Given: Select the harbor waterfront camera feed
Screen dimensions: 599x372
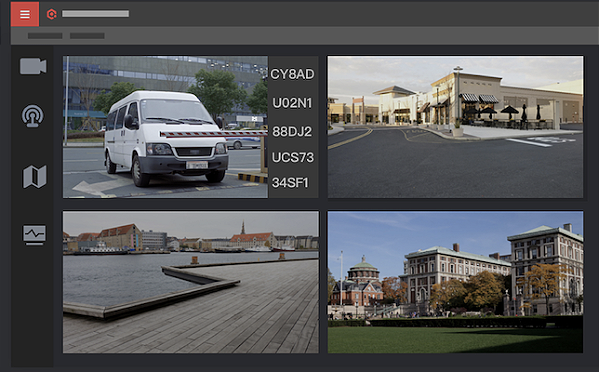Looking at the screenshot, I should point(191,282).
